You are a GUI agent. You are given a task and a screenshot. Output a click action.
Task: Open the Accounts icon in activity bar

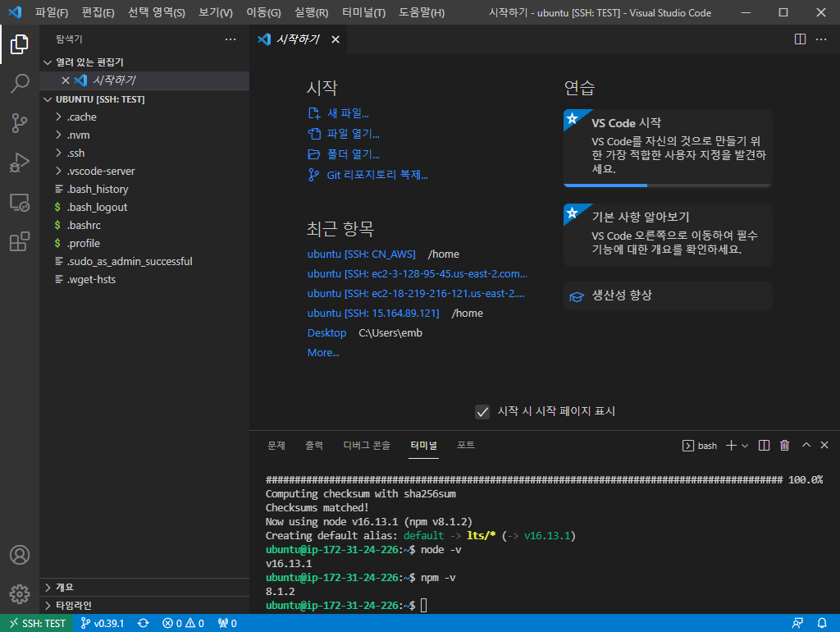pos(20,555)
